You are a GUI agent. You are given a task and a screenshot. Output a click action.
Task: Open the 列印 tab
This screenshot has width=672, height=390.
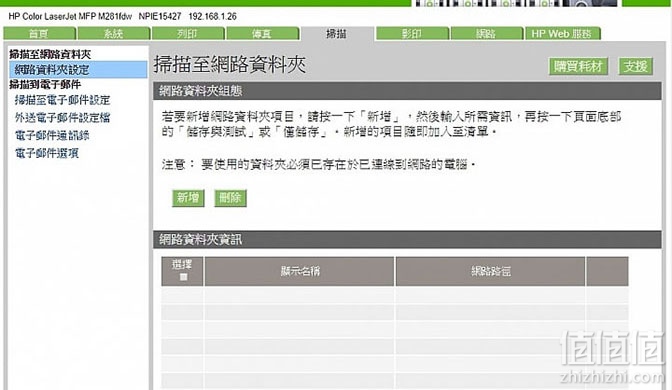coord(188,33)
